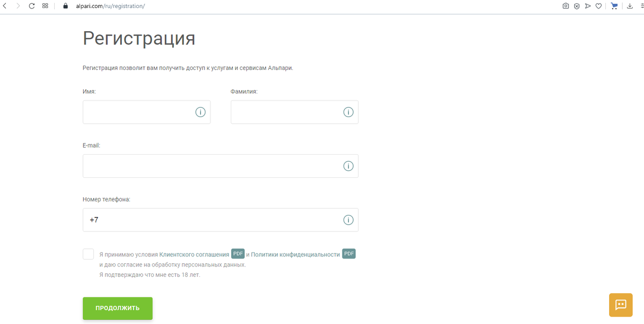Bookmark the page with the heart icon

598,6
